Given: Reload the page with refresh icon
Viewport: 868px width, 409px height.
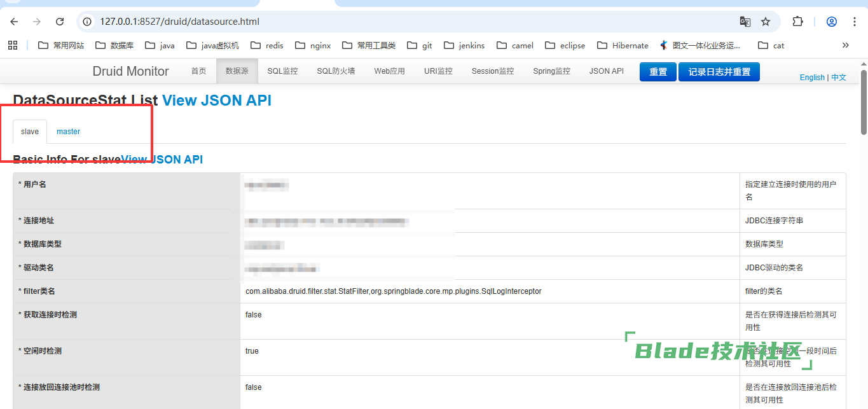Looking at the screenshot, I should click(x=60, y=22).
